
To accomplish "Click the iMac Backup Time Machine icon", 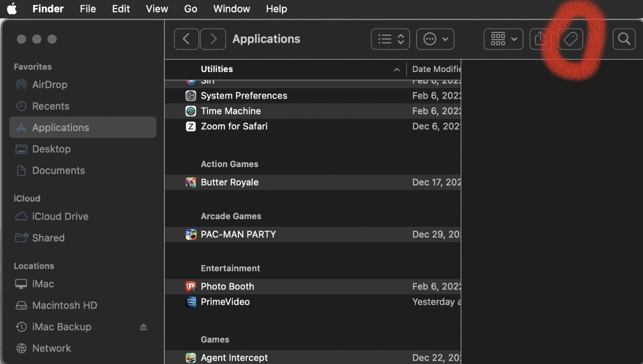I will tap(21, 327).
